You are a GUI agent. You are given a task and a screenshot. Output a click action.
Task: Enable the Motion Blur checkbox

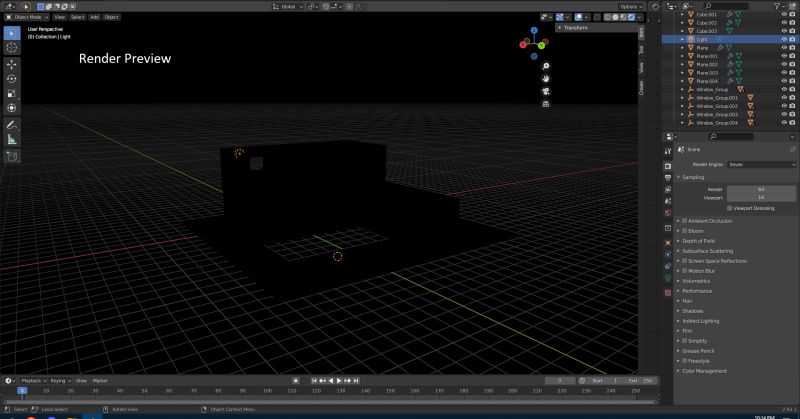(685, 271)
